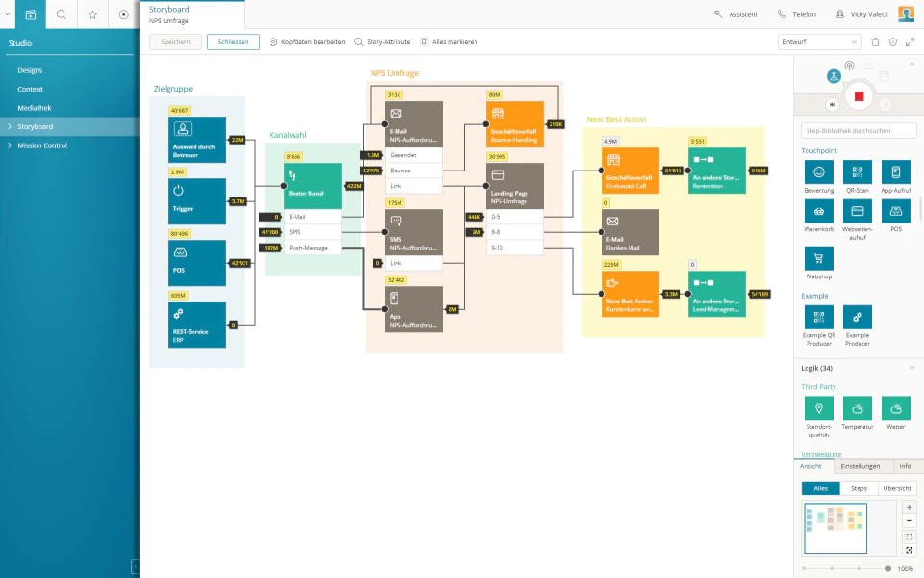Select the Übersicht view option
The height and width of the screenshot is (578, 924).
tap(897, 488)
